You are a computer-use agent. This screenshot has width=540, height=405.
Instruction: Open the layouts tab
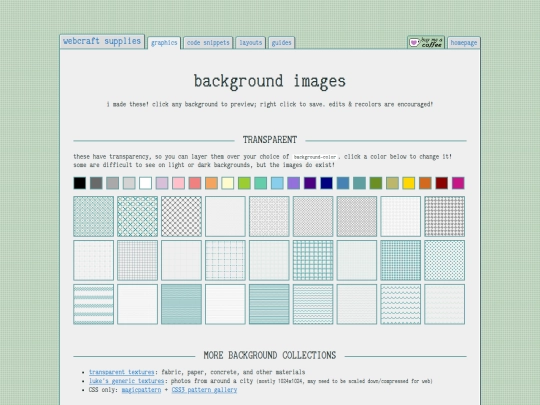coord(250,43)
